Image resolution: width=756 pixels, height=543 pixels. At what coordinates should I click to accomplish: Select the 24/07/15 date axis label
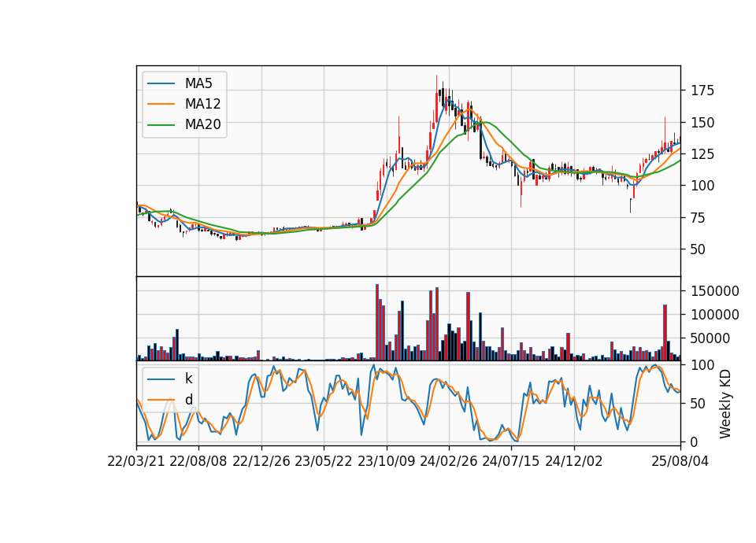click(511, 462)
